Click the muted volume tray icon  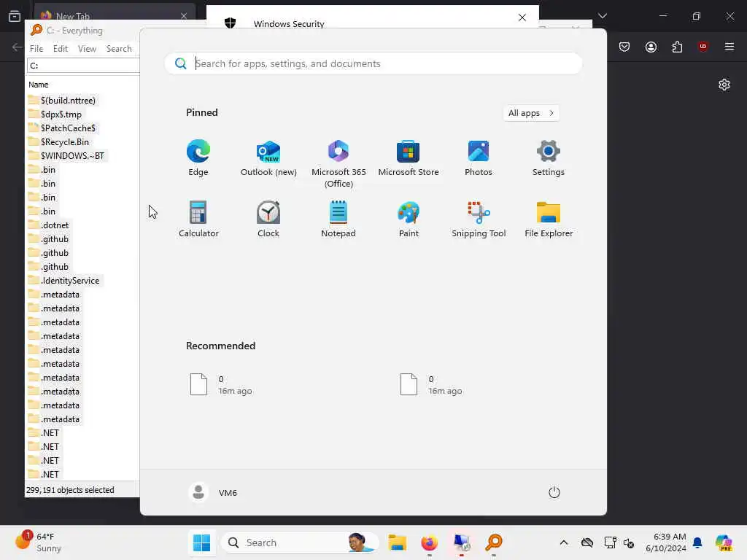(x=628, y=542)
